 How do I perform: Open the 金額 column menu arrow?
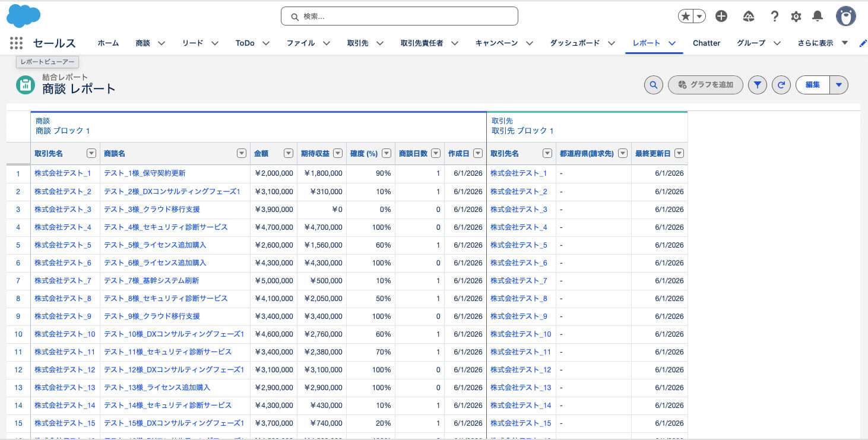289,153
